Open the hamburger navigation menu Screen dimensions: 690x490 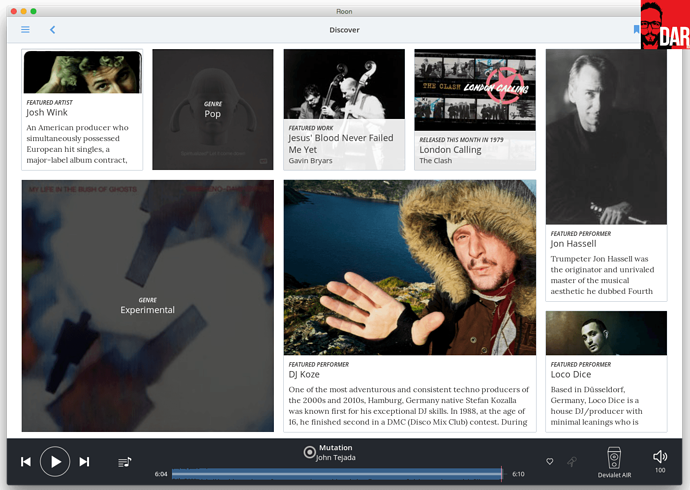[x=26, y=29]
